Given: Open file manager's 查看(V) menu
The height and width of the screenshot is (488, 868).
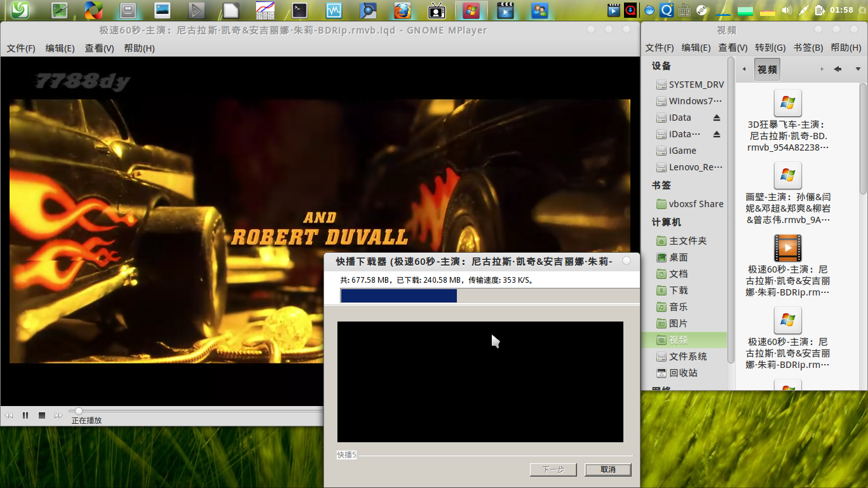Looking at the screenshot, I should [x=733, y=48].
